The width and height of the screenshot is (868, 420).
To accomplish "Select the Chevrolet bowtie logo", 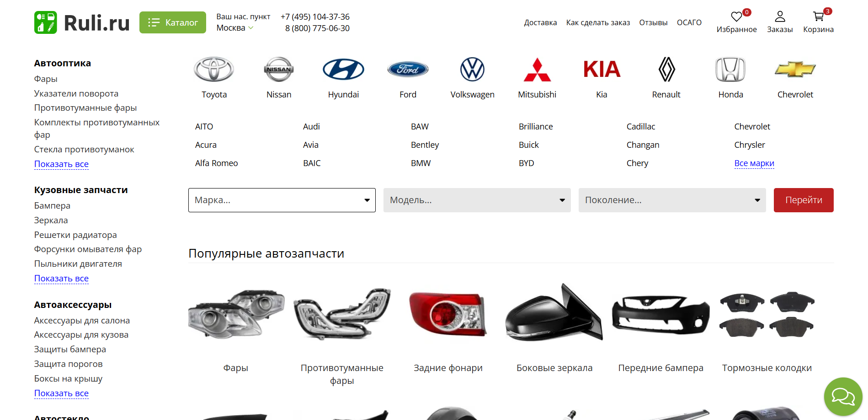I will 795,70.
